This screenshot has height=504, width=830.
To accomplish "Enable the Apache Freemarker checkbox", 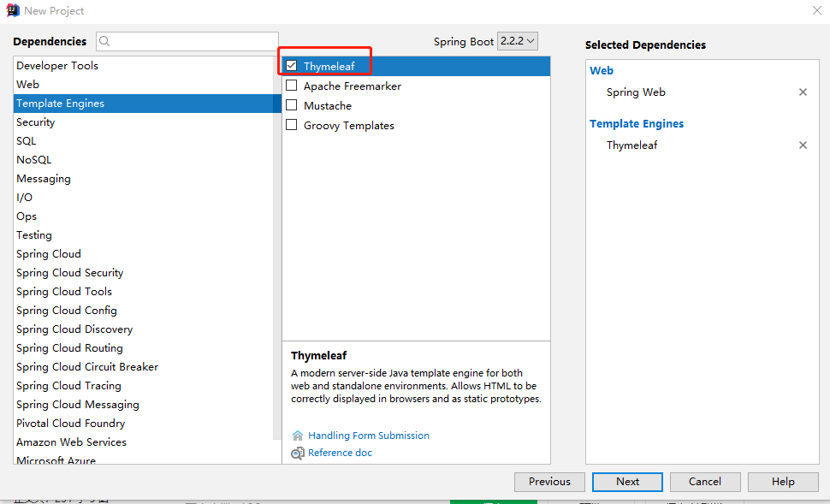I will click(x=292, y=86).
